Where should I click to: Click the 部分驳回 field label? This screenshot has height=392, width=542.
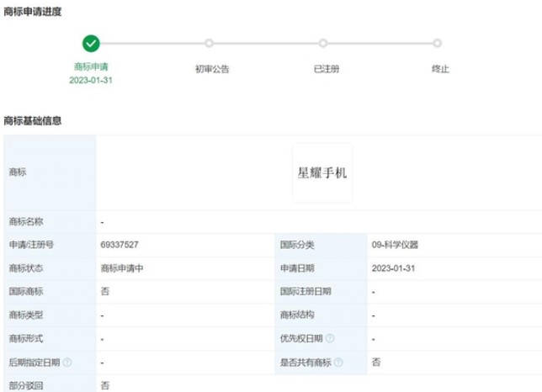[26, 385]
